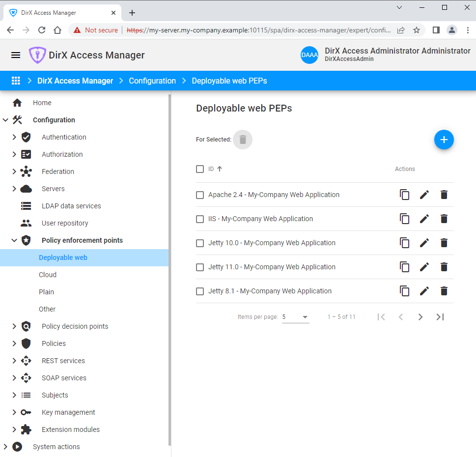
Task: Delete the Jetty 10.0 web PEP entry
Action: click(x=444, y=243)
